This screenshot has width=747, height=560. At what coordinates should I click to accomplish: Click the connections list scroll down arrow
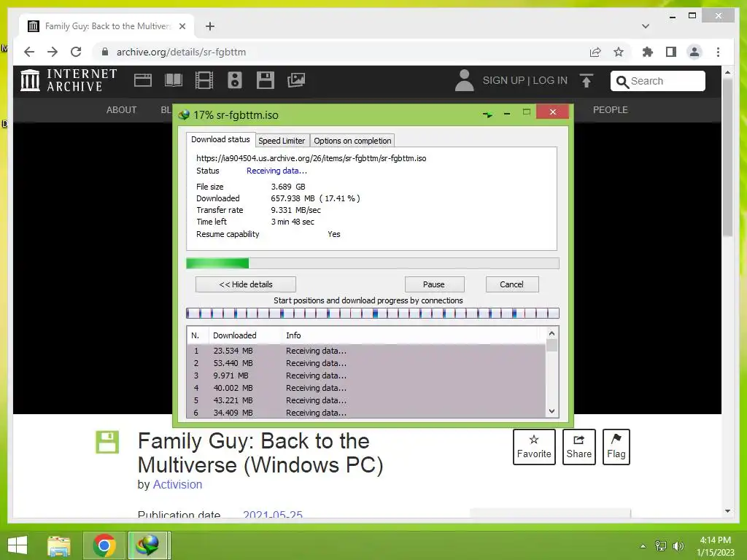click(551, 411)
